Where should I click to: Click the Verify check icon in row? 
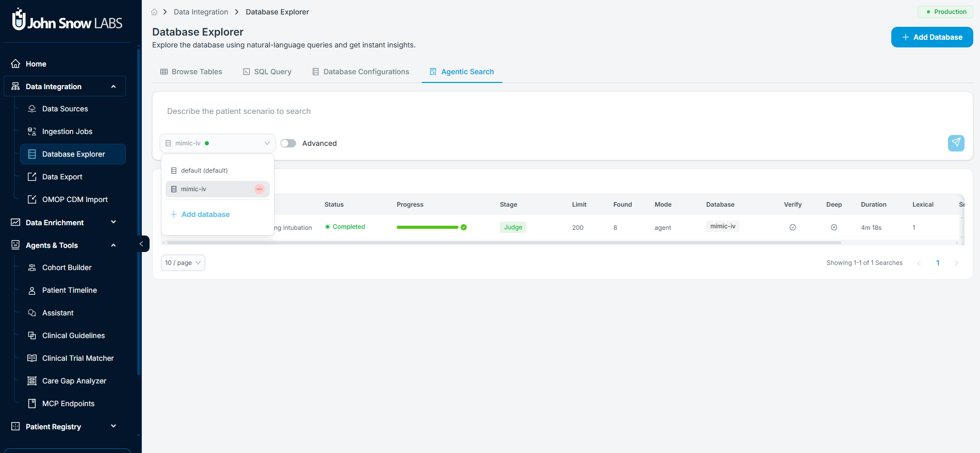[793, 227]
